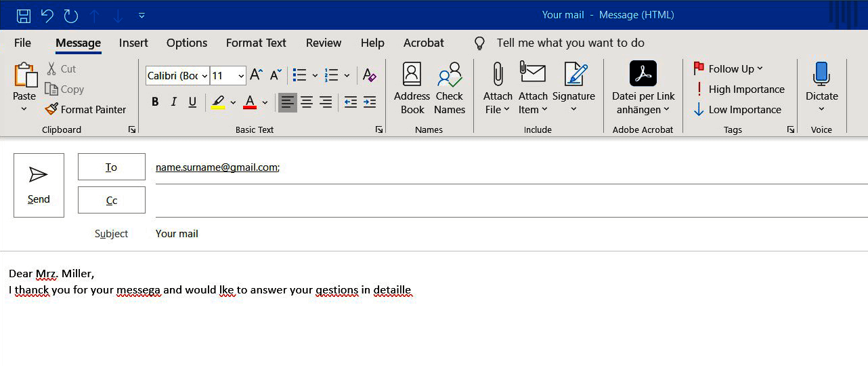This screenshot has width=868, height=366.
Task: Switch to the Review tab
Action: point(324,43)
